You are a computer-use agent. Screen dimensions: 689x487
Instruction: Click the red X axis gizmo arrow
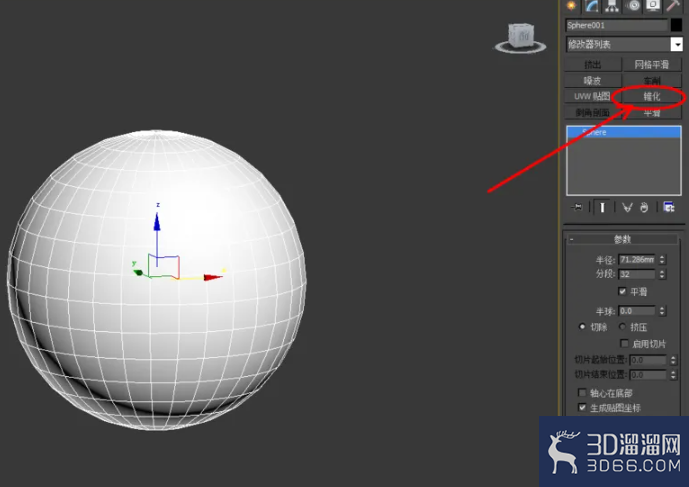click(x=214, y=277)
